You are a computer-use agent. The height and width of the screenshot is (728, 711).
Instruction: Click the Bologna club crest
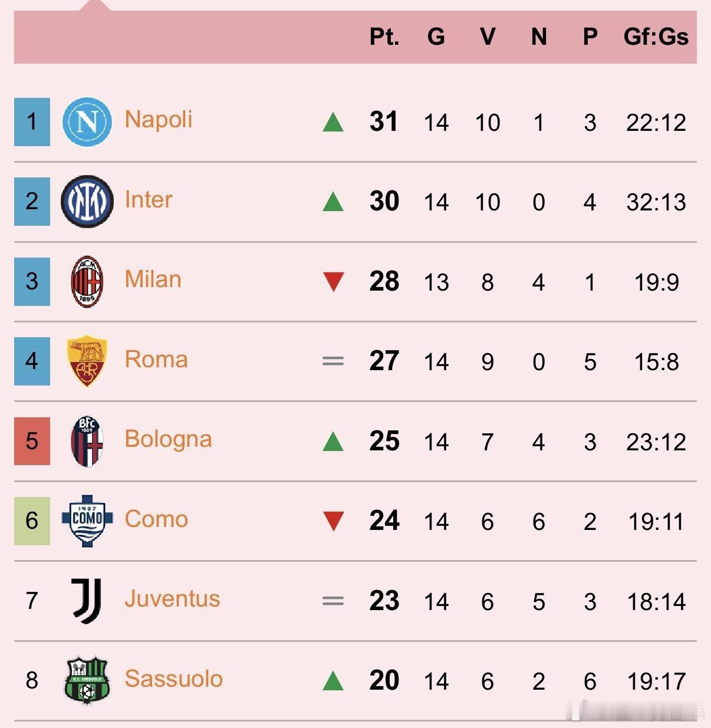[x=87, y=441]
